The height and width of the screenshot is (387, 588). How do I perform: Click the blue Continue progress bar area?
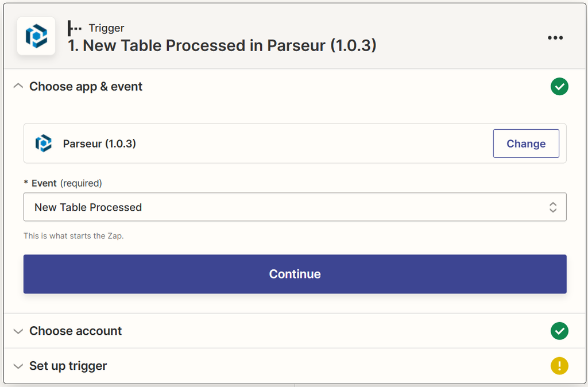pos(295,274)
